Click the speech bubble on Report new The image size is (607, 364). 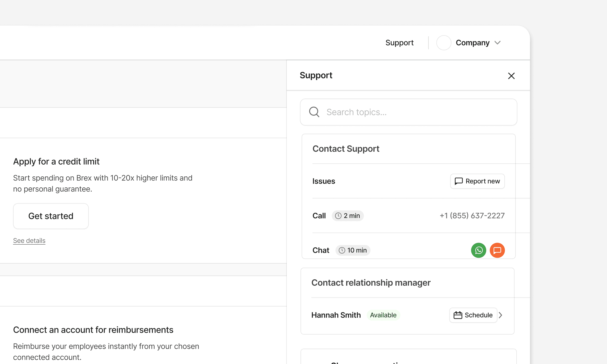click(459, 181)
